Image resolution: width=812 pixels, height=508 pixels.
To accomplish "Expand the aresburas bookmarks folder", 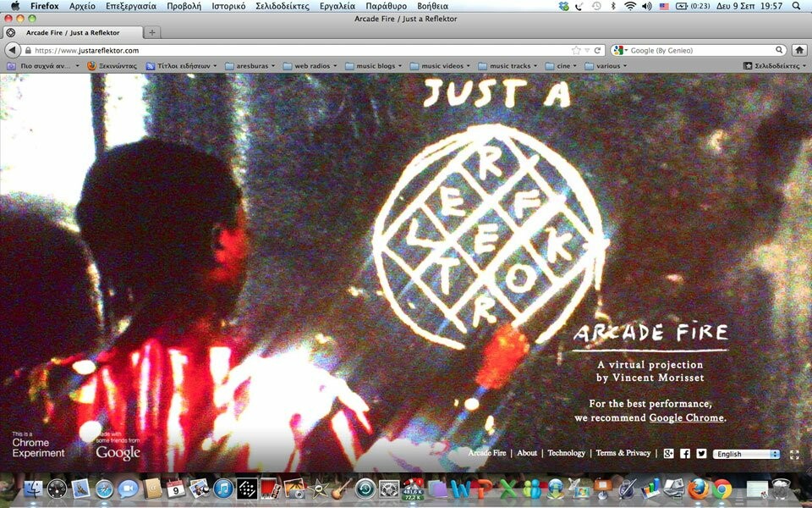I will pyautogui.click(x=250, y=66).
